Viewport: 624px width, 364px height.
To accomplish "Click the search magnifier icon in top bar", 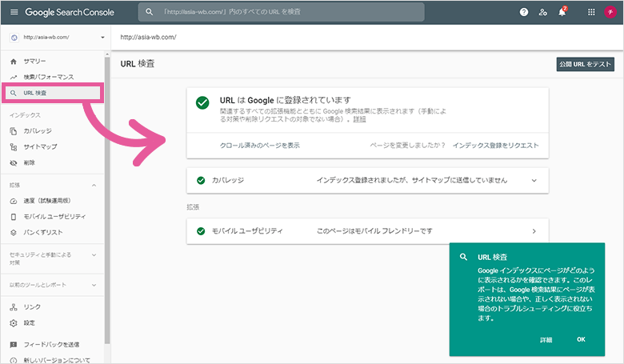I will [150, 12].
